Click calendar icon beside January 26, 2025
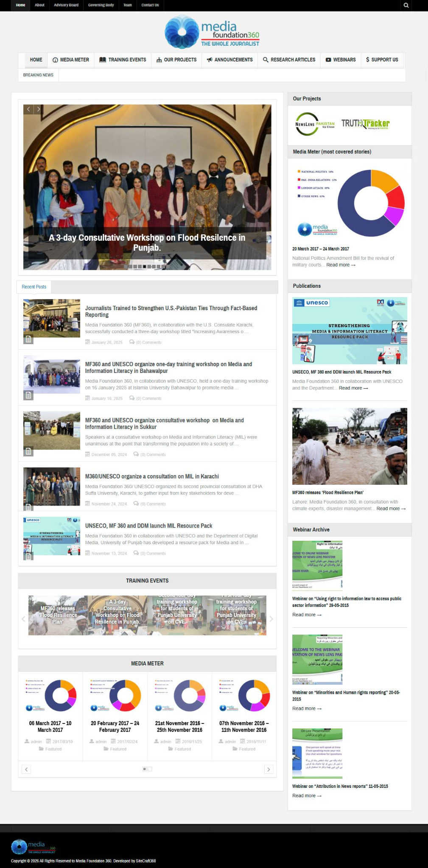 tap(87, 342)
